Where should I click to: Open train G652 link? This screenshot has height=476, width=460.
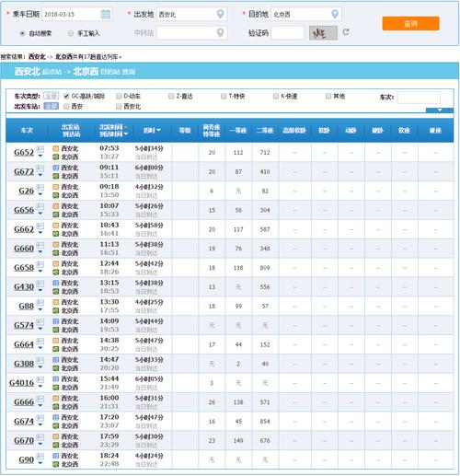(24, 152)
